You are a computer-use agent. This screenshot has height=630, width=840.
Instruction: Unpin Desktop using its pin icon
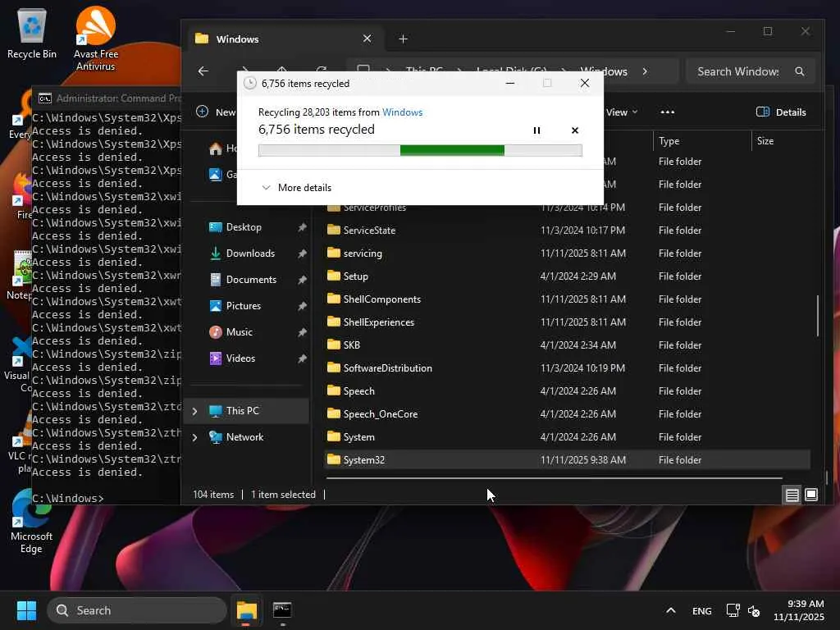pyautogui.click(x=302, y=227)
